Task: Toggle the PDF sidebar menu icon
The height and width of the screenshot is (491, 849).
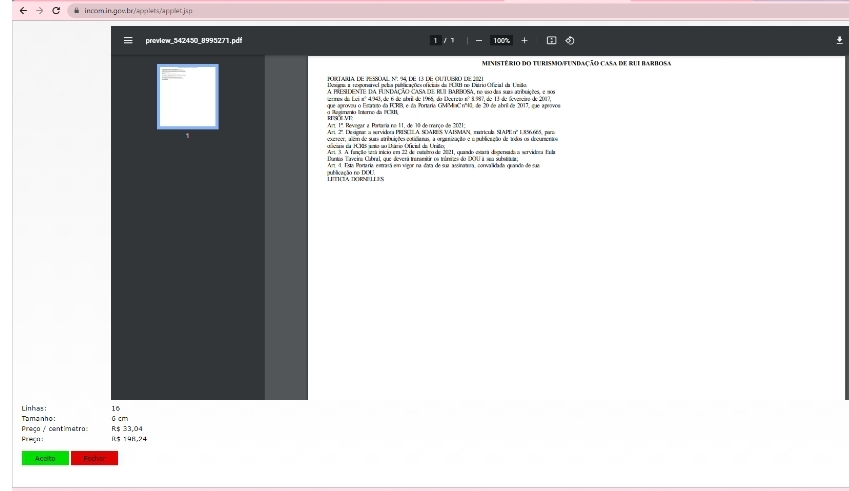Action: (x=128, y=40)
